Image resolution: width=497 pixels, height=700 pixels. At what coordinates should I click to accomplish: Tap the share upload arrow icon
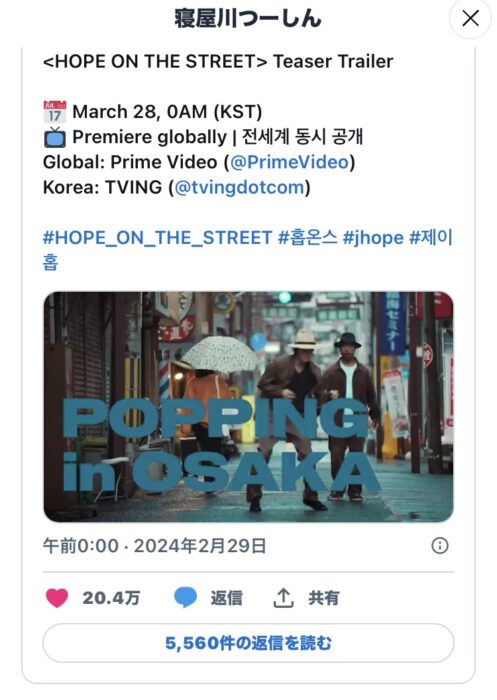click(283, 598)
